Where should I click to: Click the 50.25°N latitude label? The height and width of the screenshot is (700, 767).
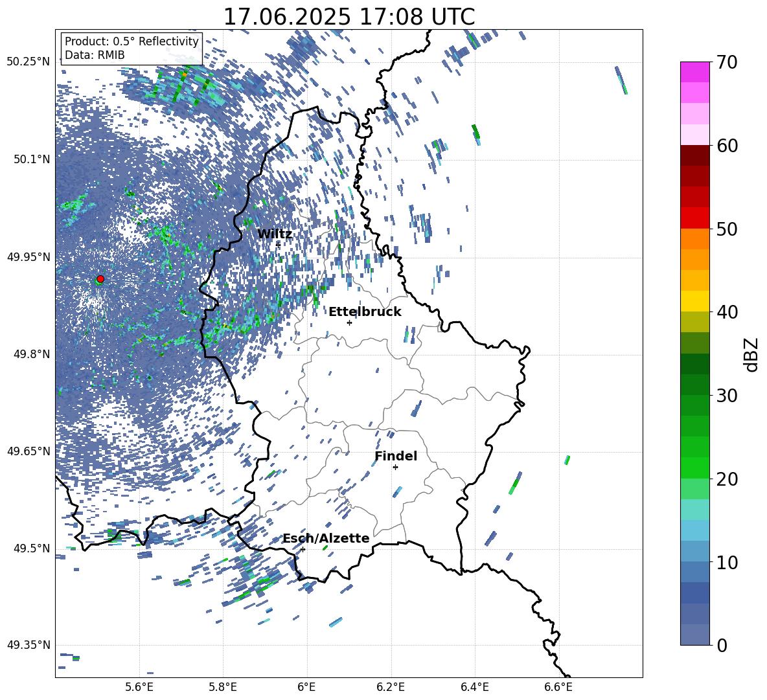tap(29, 62)
